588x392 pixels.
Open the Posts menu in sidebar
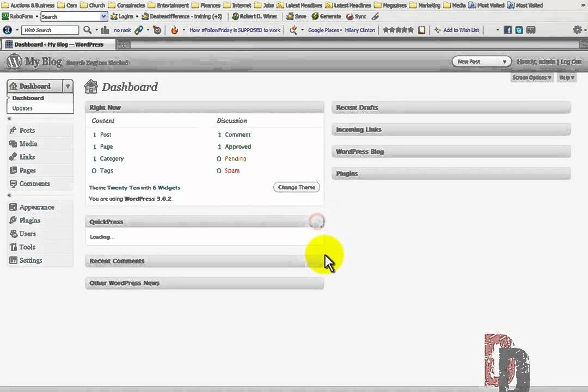click(x=27, y=131)
